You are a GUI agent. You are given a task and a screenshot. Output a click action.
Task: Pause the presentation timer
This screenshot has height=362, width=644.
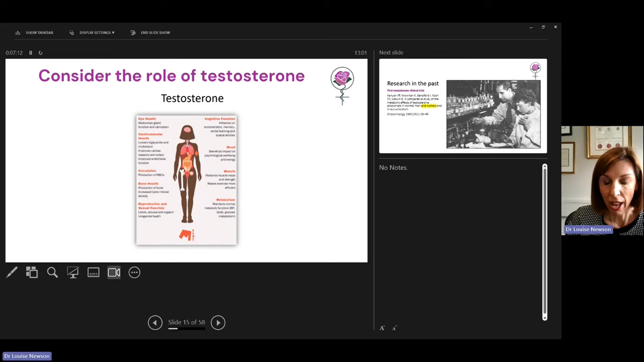tap(31, 53)
